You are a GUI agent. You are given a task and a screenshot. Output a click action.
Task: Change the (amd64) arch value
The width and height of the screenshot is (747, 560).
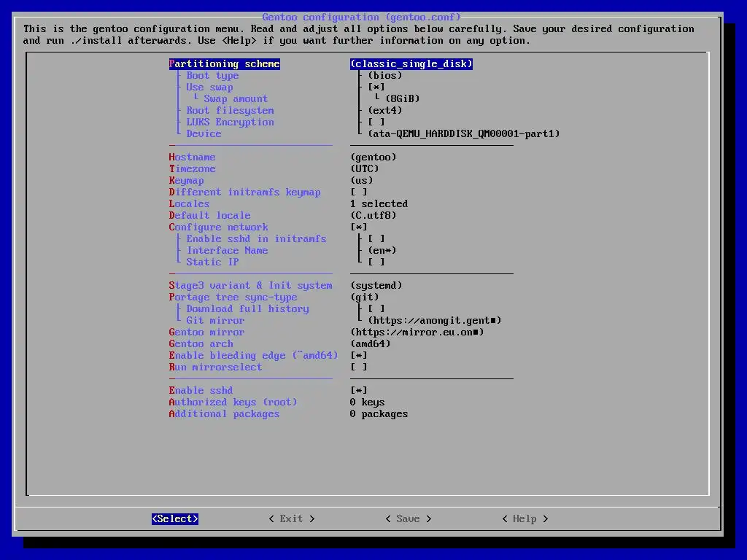click(371, 344)
